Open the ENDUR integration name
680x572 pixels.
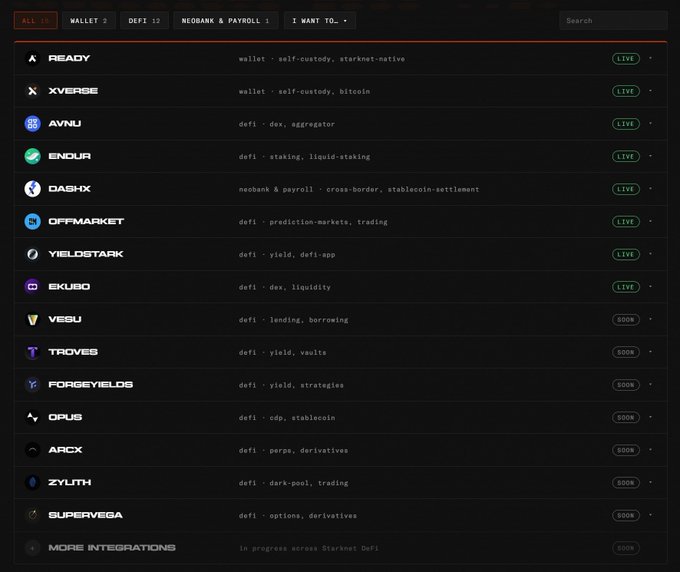pyautogui.click(x=69, y=156)
